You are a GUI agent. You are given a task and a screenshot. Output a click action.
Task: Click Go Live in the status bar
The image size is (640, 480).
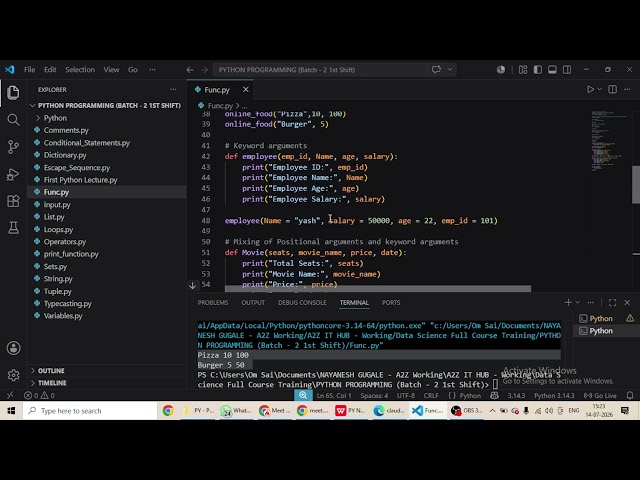tap(599, 396)
